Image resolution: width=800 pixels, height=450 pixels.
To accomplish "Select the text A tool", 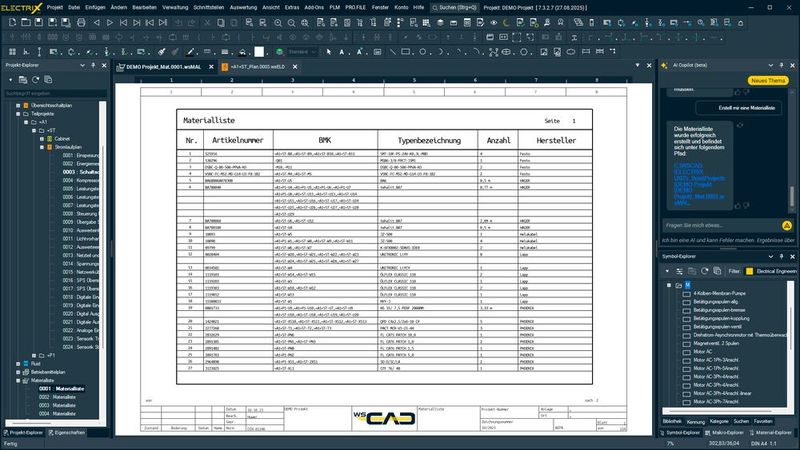I will pos(342,52).
